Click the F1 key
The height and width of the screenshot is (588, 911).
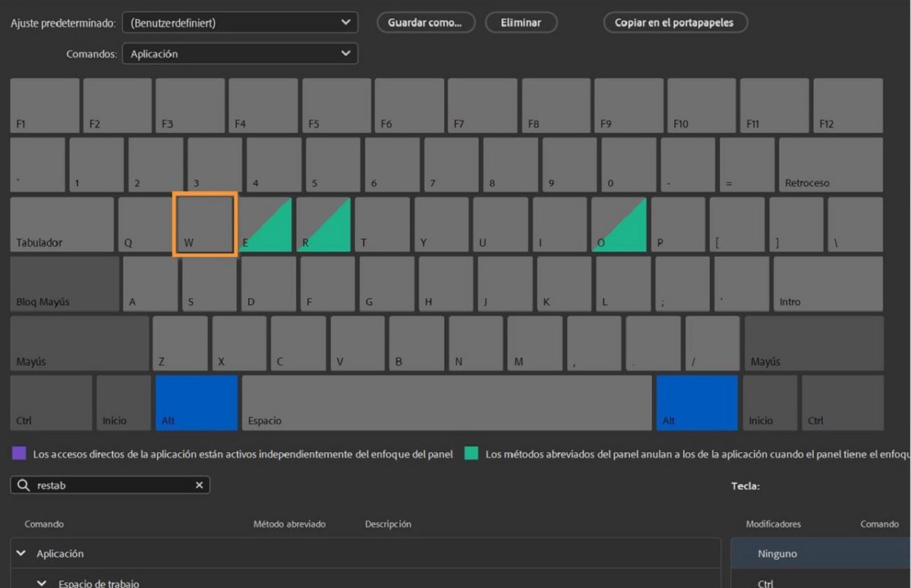pyautogui.click(x=45, y=105)
